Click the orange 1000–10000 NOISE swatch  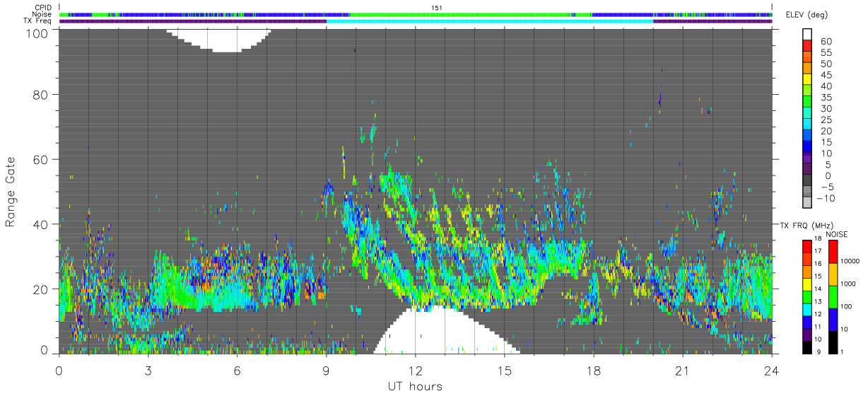click(x=832, y=274)
